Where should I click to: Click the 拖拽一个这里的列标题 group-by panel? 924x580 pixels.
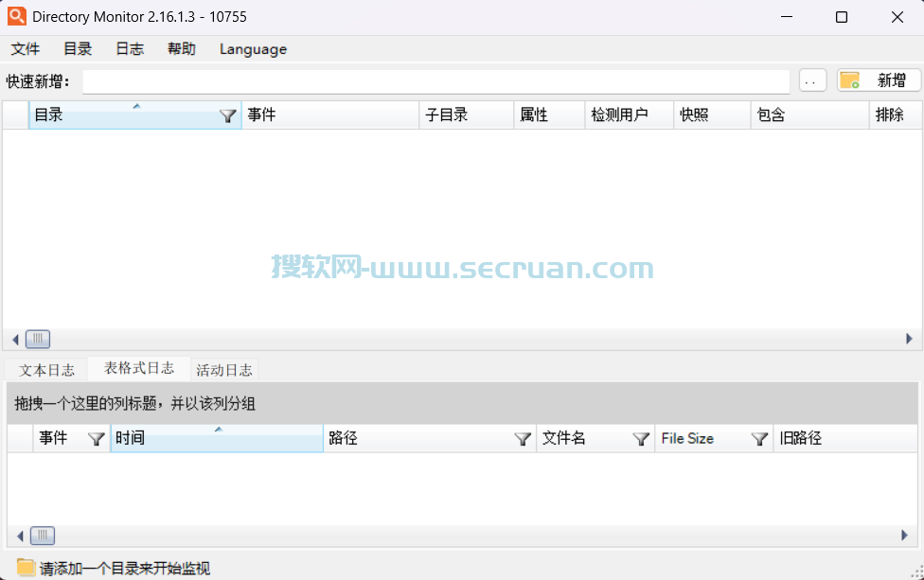tap(462, 403)
